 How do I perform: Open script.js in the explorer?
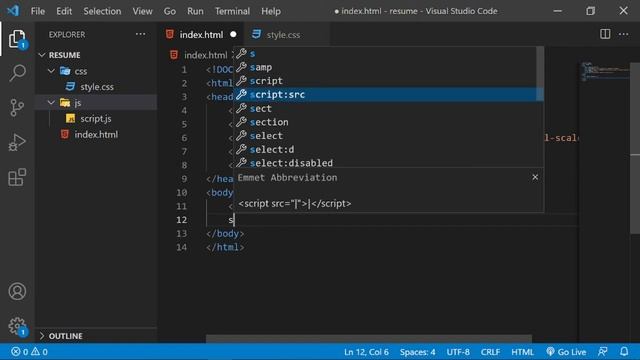[96, 118]
